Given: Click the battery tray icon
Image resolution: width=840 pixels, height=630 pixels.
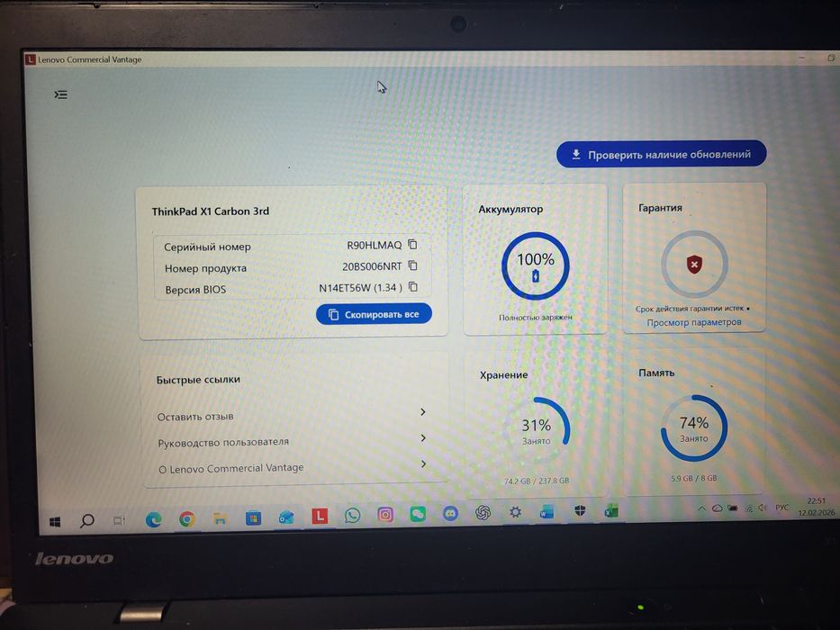Looking at the screenshot, I should pos(732,508).
